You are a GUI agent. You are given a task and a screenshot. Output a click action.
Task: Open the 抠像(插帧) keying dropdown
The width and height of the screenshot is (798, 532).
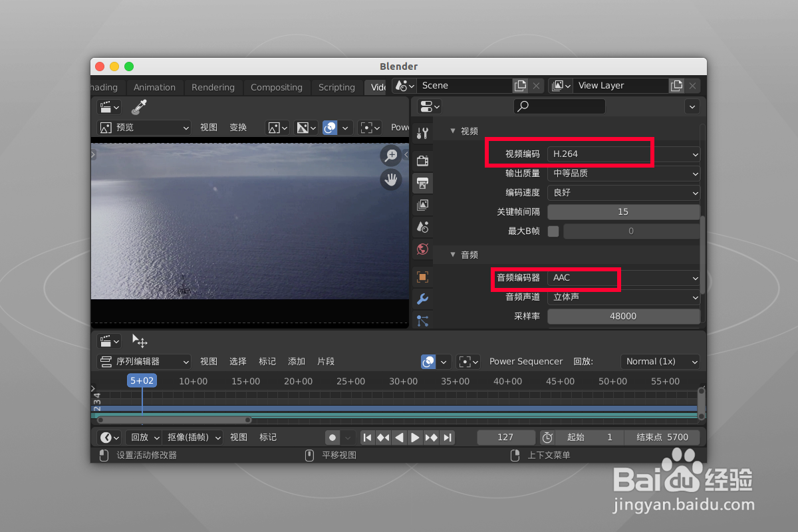point(193,437)
